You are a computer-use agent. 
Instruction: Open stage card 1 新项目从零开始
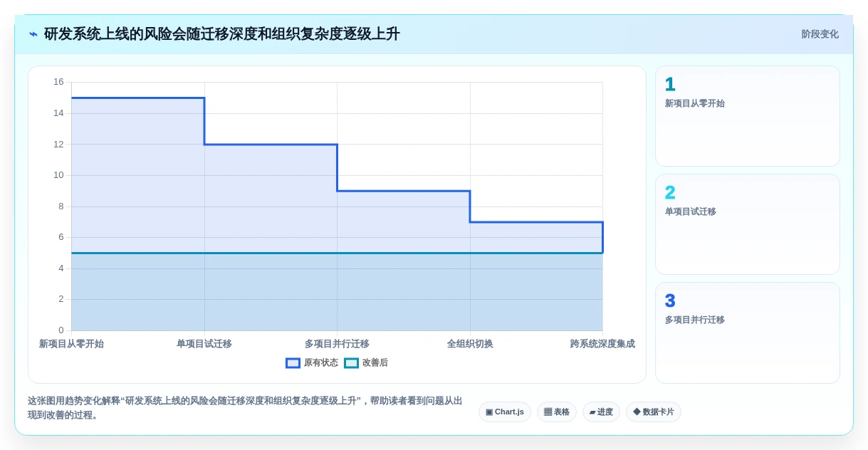tap(748, 116)
